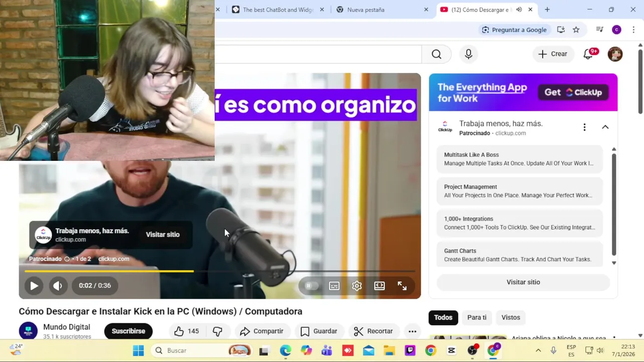
Task: Click Preguntar a Google in address bar
Action: (x=514, y=30)
